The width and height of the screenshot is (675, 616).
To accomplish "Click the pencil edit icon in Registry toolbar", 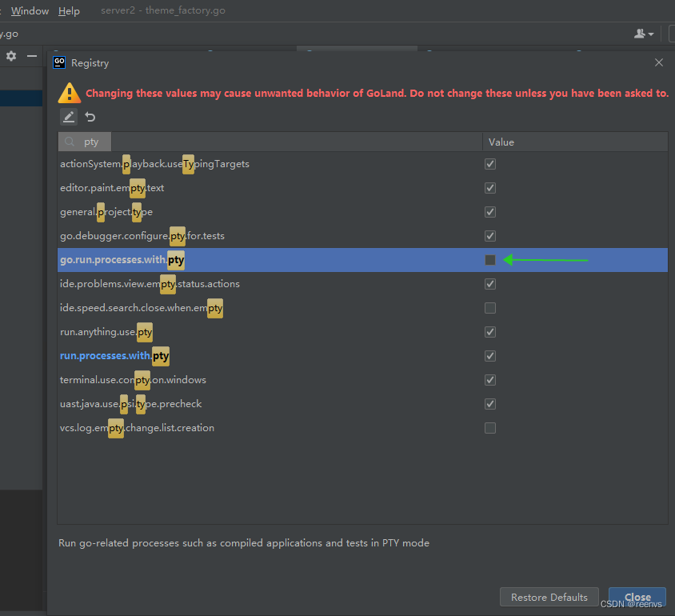I will click(68, 117).
